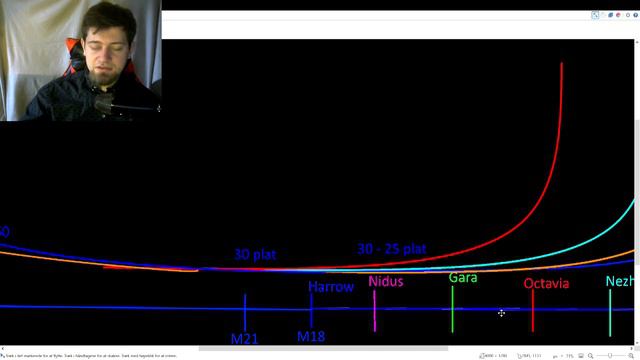The image size is (640, 360).
Task: Click the green Gara timeline marker line
Action: [452, 309]
